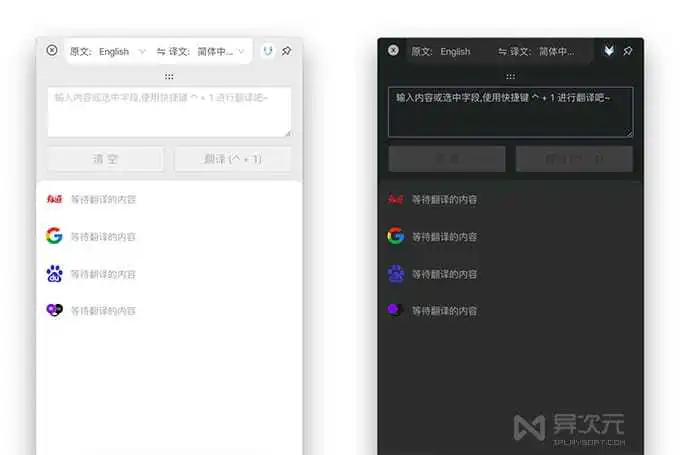Close the light-theme translator window

click(52, 50)
